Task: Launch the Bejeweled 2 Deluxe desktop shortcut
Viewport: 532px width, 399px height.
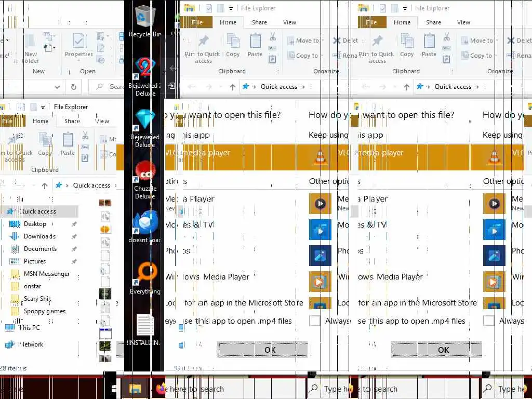Action: pos(145,77)
